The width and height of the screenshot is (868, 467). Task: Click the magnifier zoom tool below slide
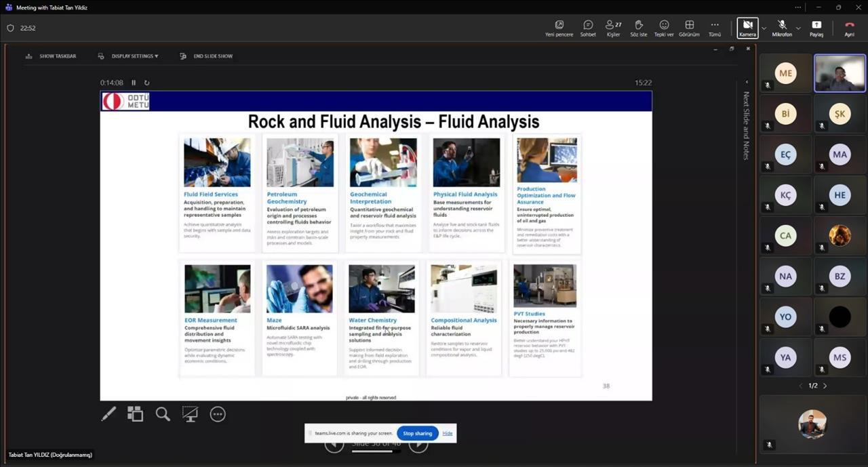[x=163, y=414]
